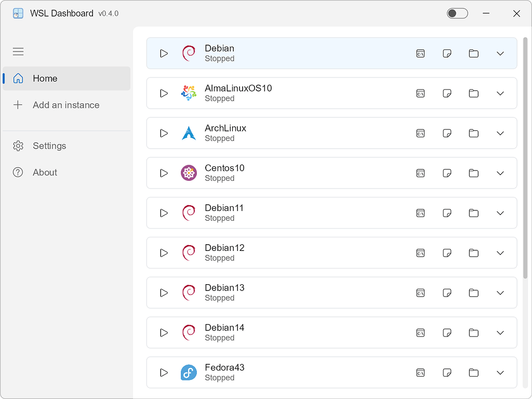The width and height of the screenshot is (532, 399).
Task: Start the Centos10 instance
Action: point(164,173)
